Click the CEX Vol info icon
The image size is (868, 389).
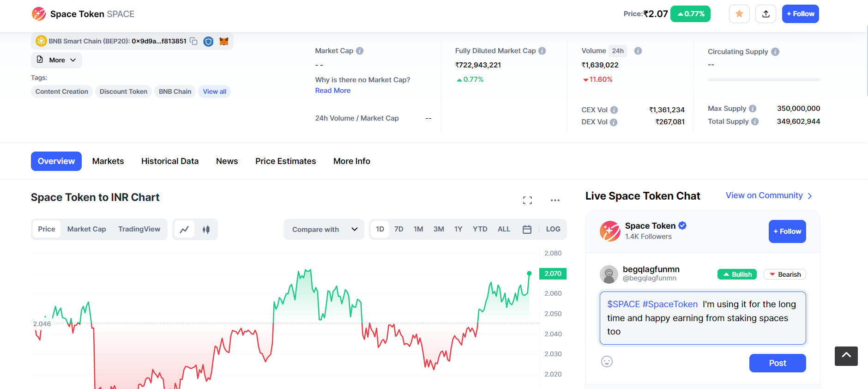coord(614,110)
